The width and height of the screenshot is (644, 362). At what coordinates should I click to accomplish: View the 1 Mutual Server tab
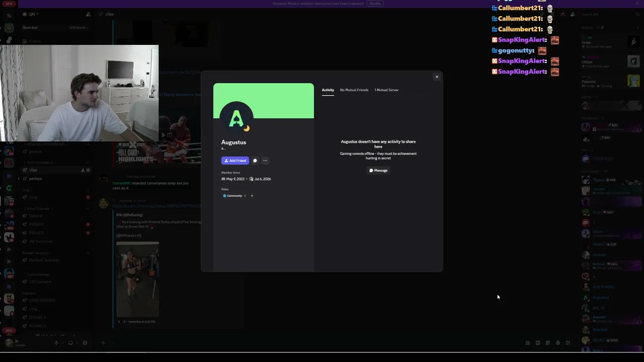[x=386, y=90]
